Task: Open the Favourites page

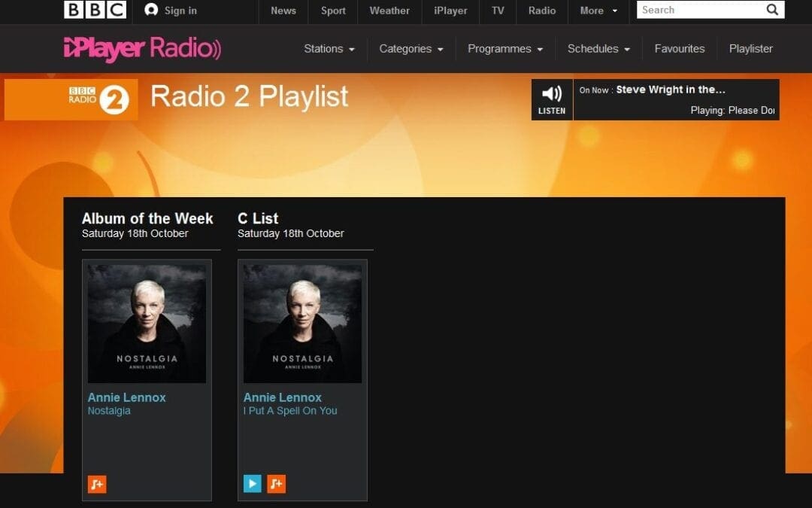Action: point(680,49)
